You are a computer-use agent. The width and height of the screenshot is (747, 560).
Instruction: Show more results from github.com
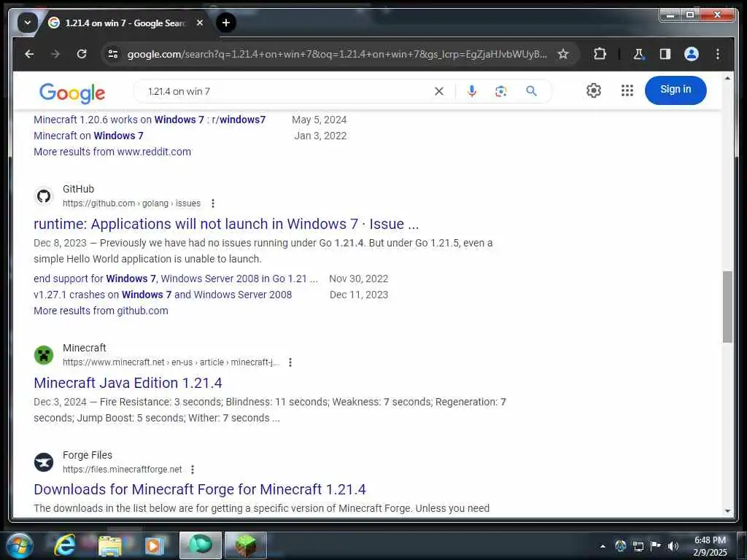pos(101,311)
